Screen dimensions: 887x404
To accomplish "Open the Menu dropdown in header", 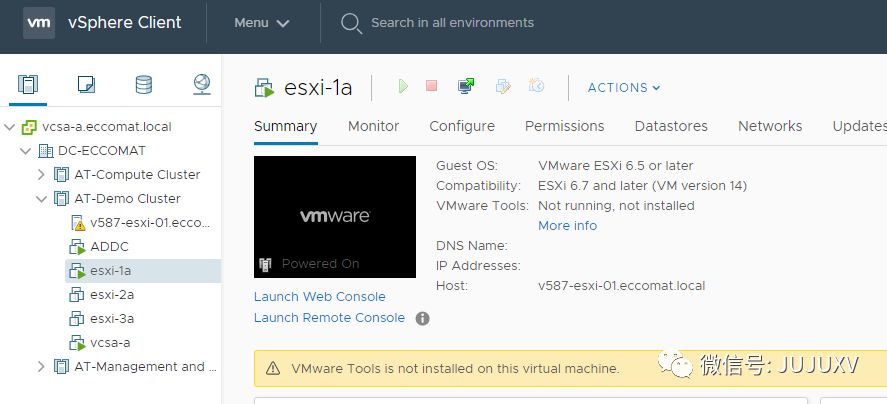I will pyautogui.click(x=261, y=23).
